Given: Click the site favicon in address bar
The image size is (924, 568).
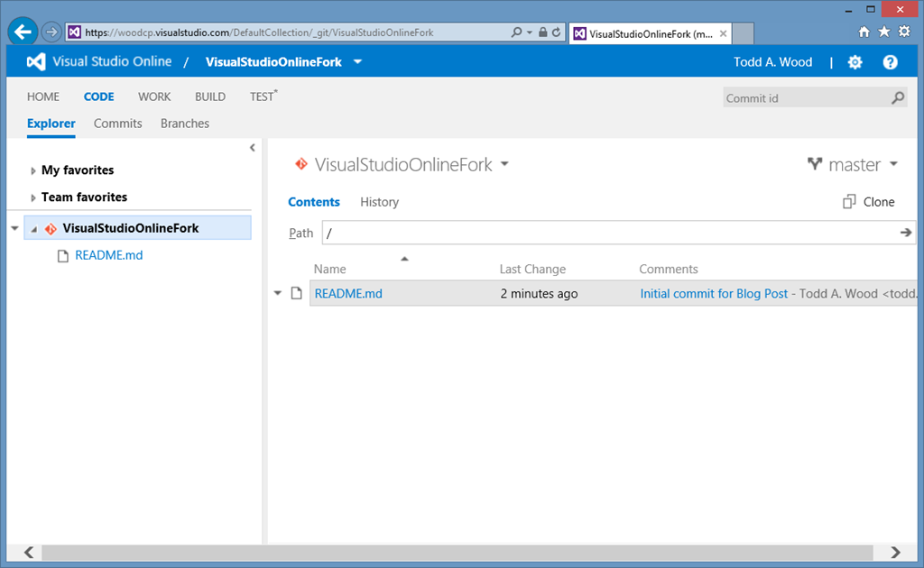Looking at the screenshot, I should point(74,32).
